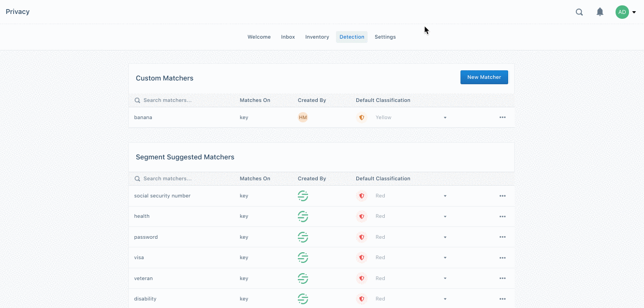Click yellow shield icon in banana row
The image size is (644, 308).
pos(361,118)
